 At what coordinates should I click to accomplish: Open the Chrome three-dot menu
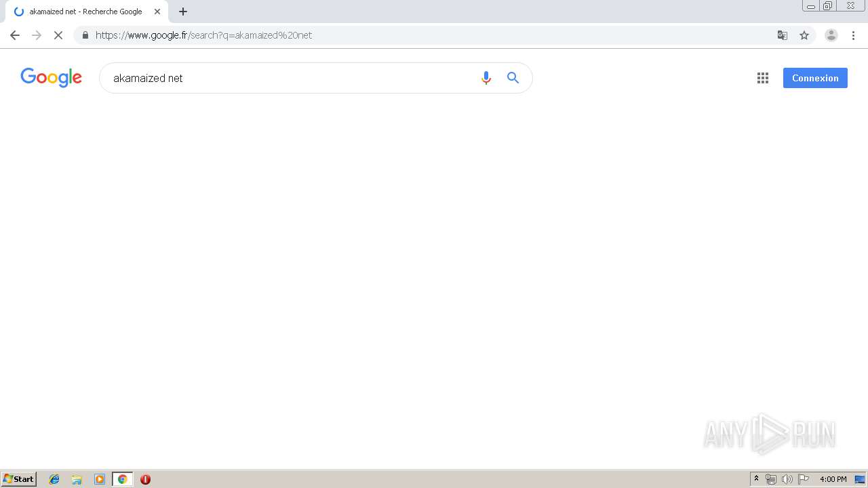pyautogui.click(x=854, y=35)
